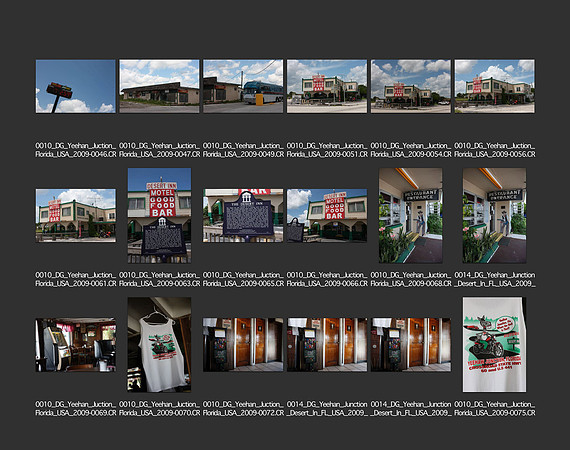The image size is (570, 450).
Task: Select the sign and marker photo 2009-0066
Action: pos(327,215)
